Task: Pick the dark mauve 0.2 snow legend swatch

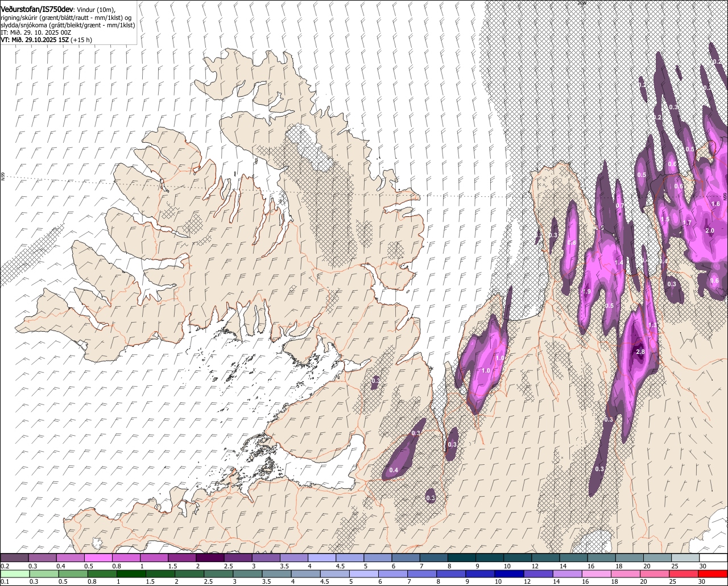Action: [x=14, y=558]
